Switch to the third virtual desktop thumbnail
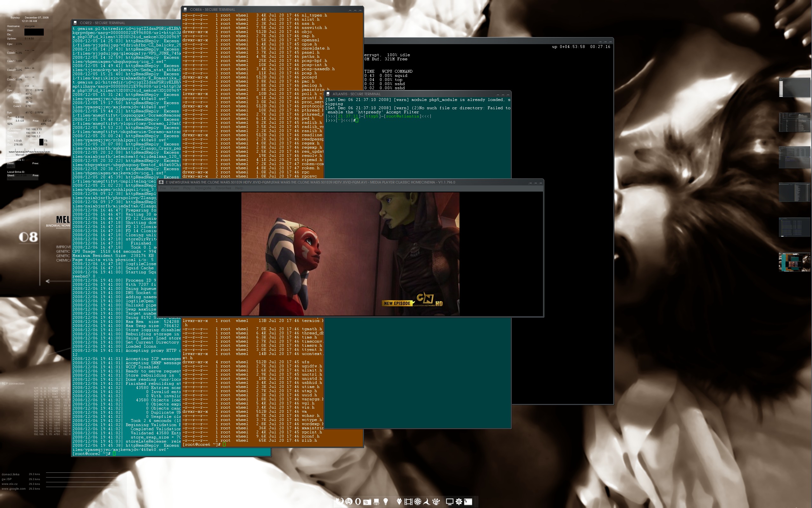The width and height of the screenshot is (812, 508). click(795, 157)
